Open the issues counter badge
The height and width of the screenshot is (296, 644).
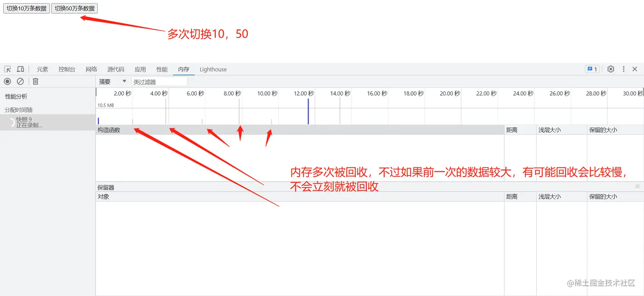592,69
